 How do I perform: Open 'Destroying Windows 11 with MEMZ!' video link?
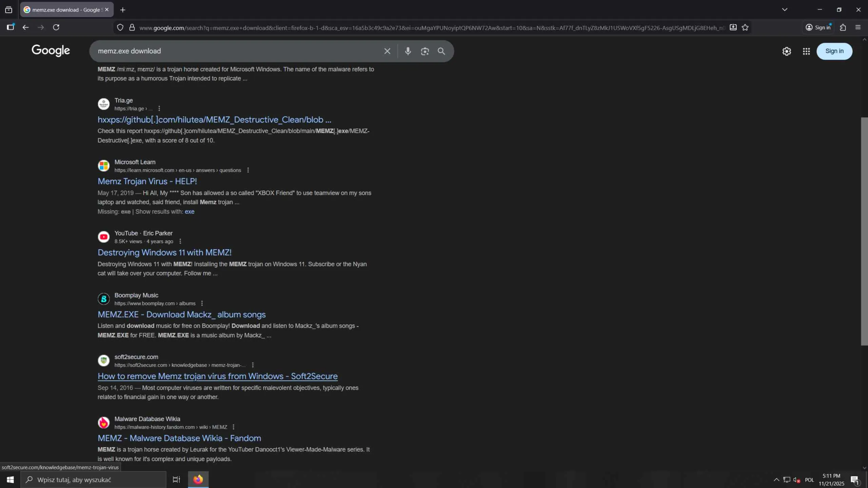pyautogui.click(x=164, y=252)
